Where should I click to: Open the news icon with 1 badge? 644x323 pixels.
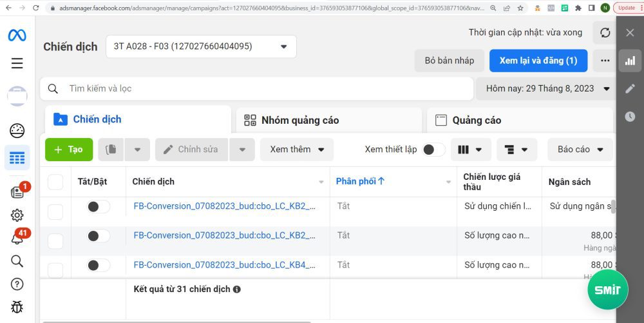tap(17, 192)
